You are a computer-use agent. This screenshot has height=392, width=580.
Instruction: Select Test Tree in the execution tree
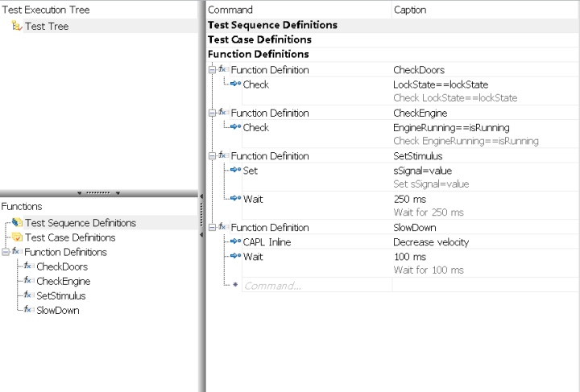[47, 27]
